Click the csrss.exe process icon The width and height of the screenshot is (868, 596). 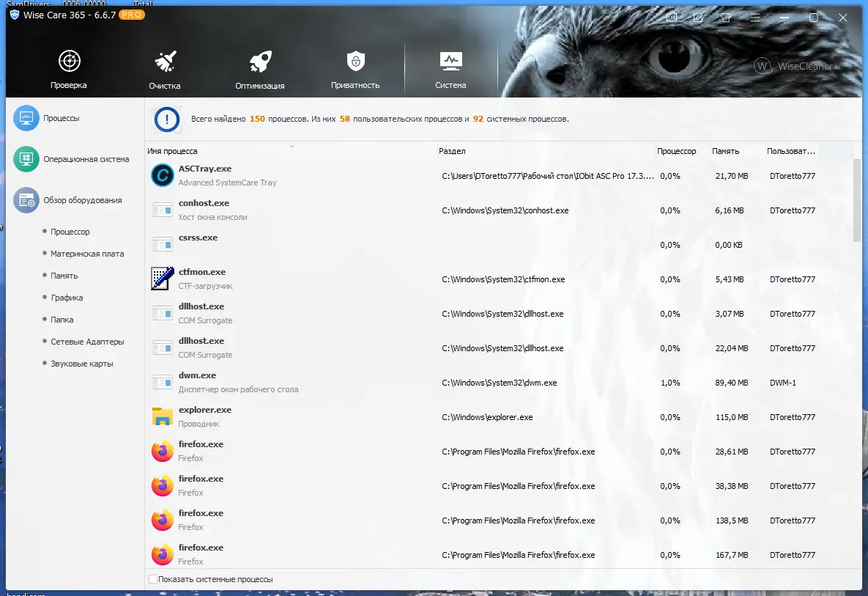pyautogui.click(x=162, y=244)
